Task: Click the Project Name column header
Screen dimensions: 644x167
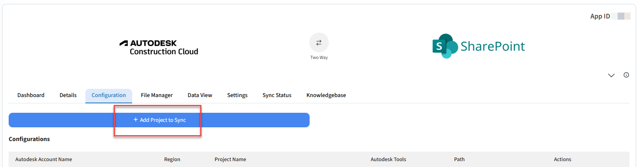Action: [230, 159]
